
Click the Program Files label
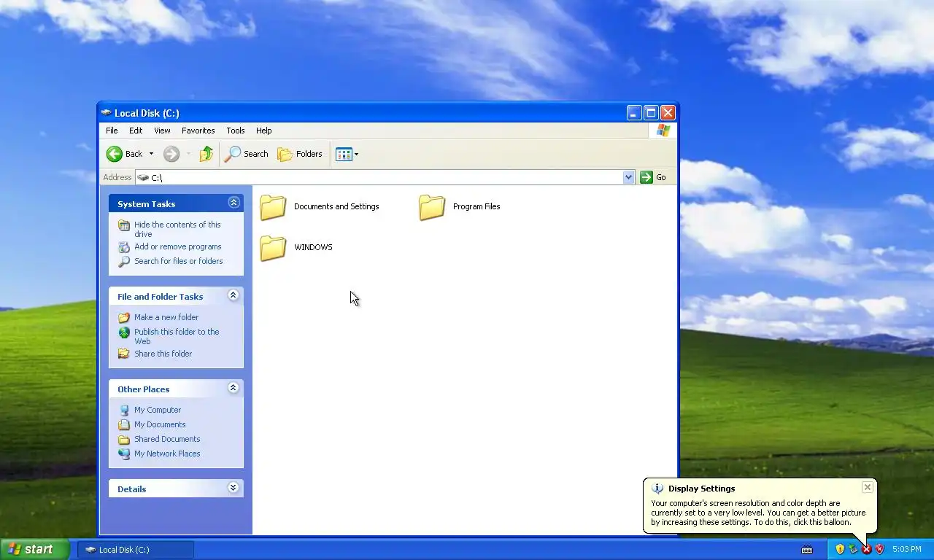[476, 206]
